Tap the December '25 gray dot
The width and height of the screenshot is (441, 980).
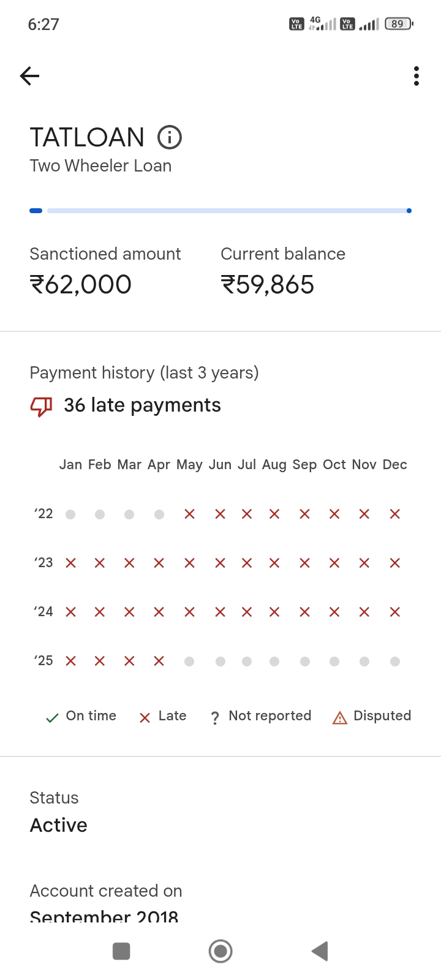pos(395,661)
